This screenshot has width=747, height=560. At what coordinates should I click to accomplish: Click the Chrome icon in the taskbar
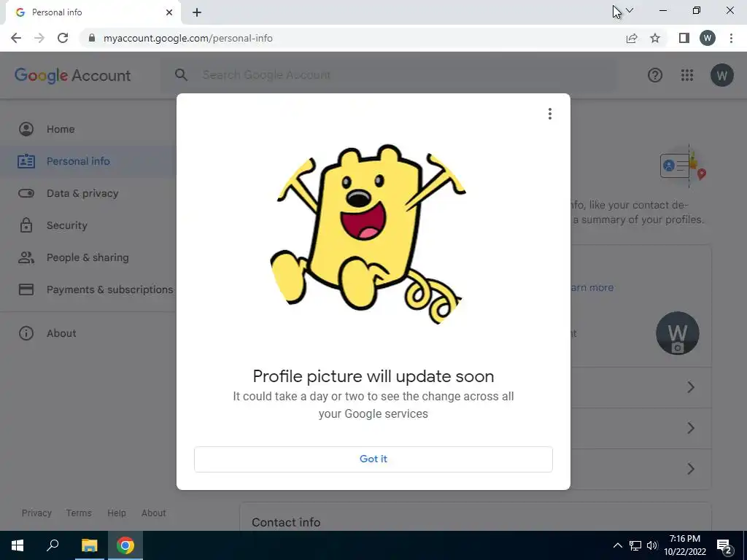(x=125, y=545)
